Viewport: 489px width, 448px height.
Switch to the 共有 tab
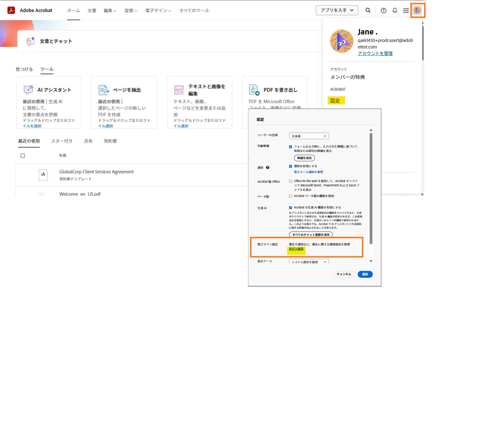pyautogui.click(x=88, y=141)
